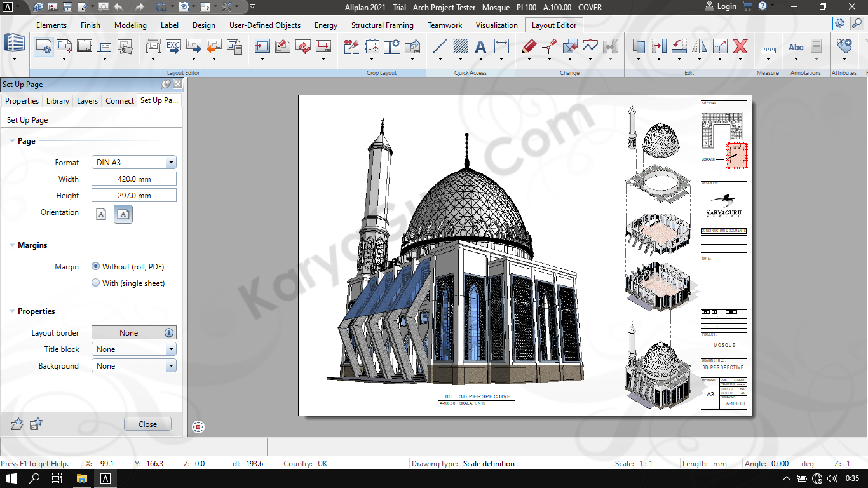Viewport: 868px width, 488px height.
Task: Click the Text tool letter A icon
Action: pyautogui.click(x=481, y=46)
